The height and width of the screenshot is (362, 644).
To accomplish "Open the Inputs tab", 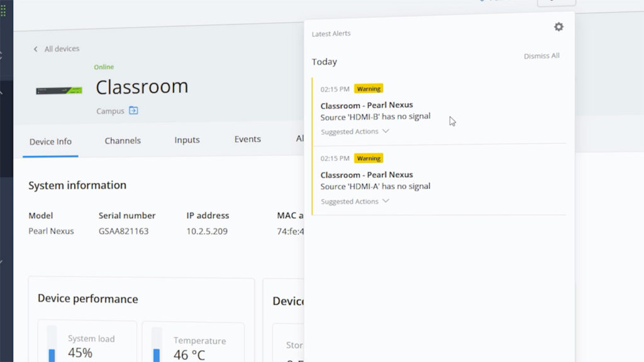I will coord(187,140).
